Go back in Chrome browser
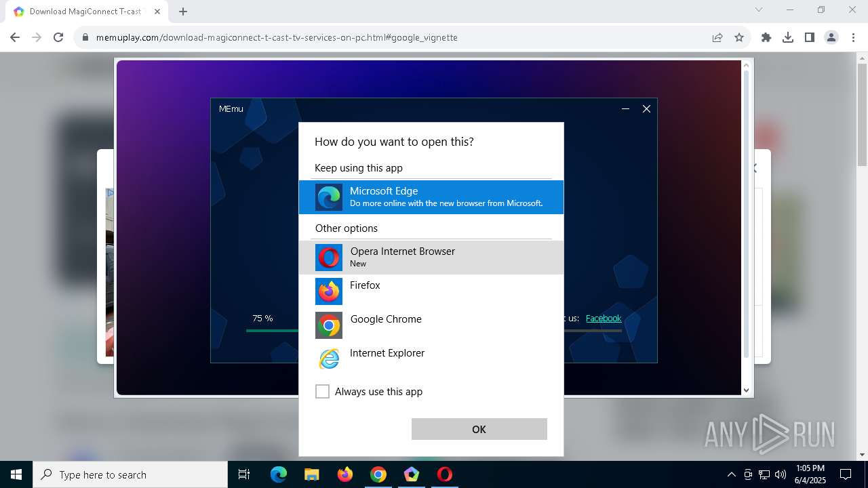868x488 pixels. click(x=15, y=37)
